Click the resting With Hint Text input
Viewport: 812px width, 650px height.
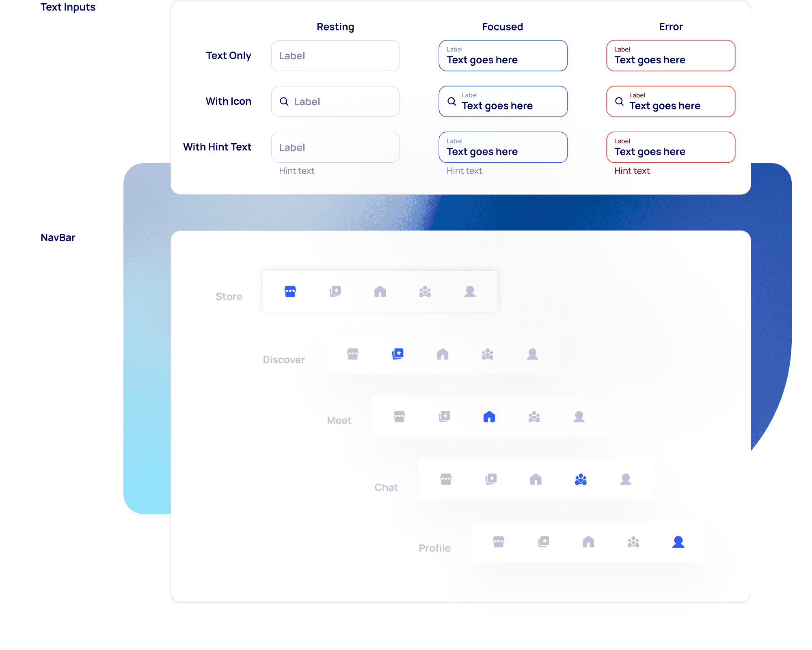335,147
